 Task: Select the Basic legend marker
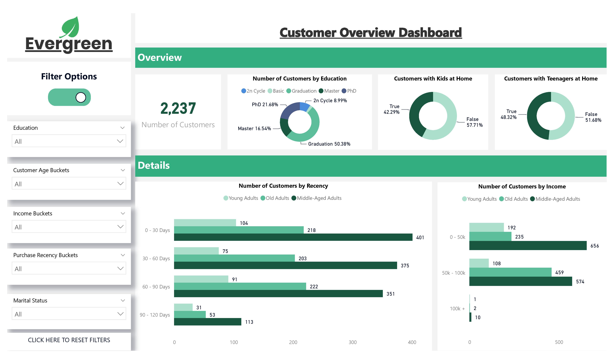tap(270, 91)
